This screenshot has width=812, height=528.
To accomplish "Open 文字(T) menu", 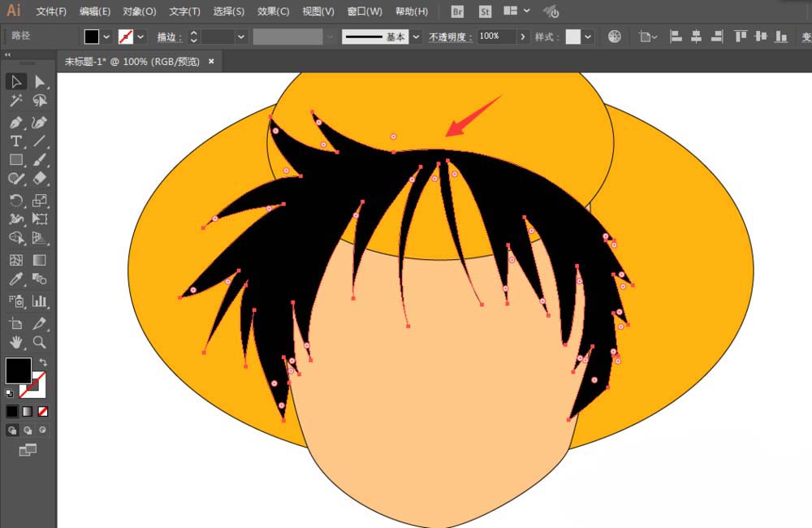I will pos(184,11).
